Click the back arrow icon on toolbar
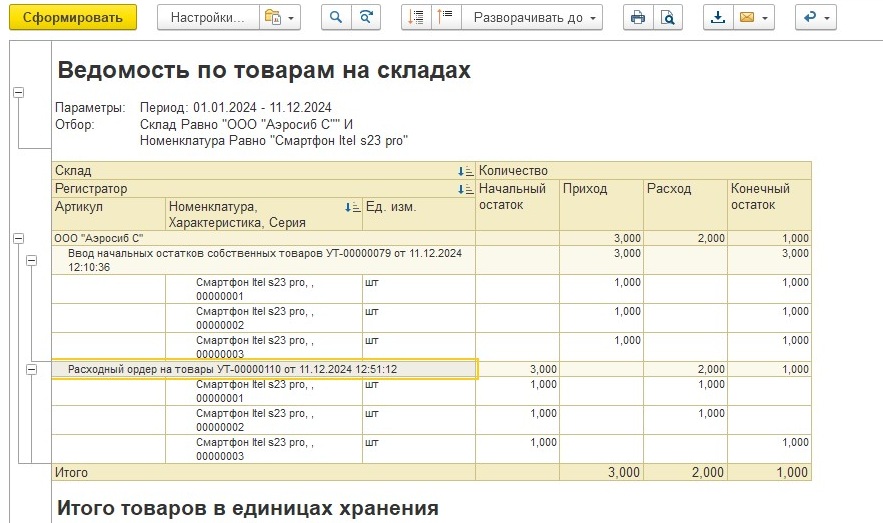This screenshot has height=523, width=883. tap(815, 18)
